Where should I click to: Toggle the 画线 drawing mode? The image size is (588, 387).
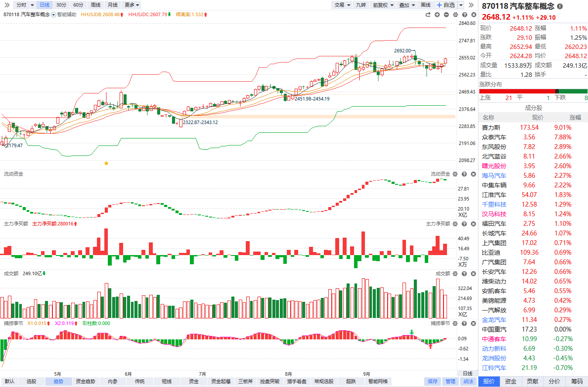coord(426,5)
